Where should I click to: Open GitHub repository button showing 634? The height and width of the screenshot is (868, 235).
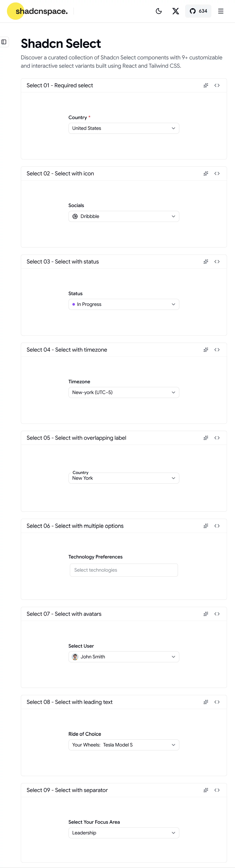tap(198, 11)
